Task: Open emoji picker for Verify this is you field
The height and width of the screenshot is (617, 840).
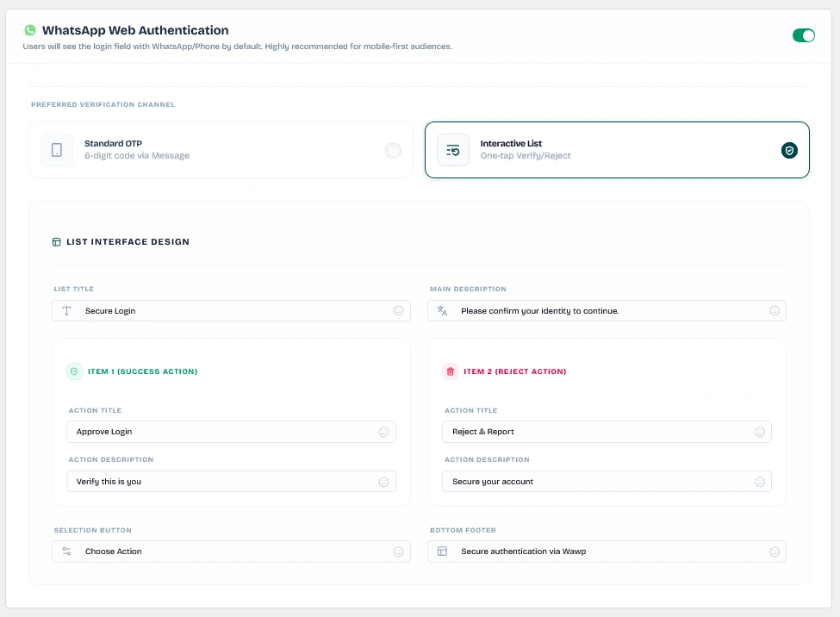Action: click(383, 482)
